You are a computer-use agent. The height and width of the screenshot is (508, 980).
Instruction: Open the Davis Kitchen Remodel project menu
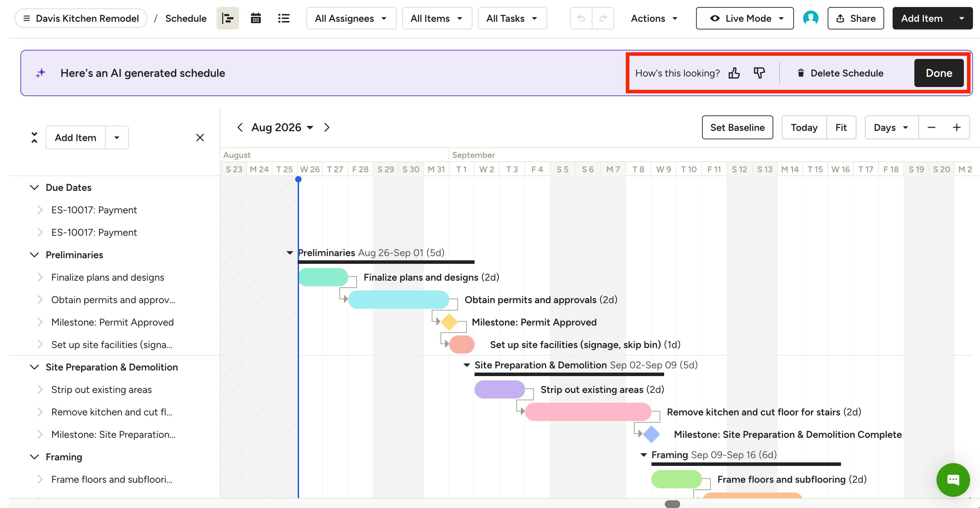(x=81, y=18)
